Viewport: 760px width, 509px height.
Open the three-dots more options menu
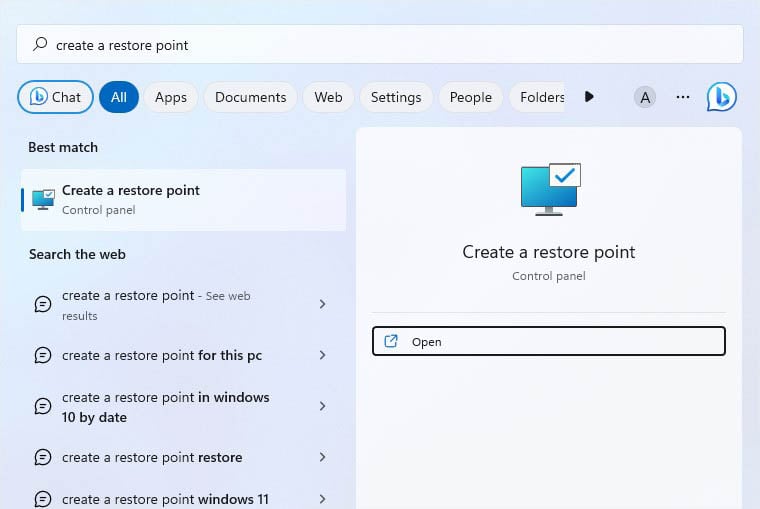[682, 97]
